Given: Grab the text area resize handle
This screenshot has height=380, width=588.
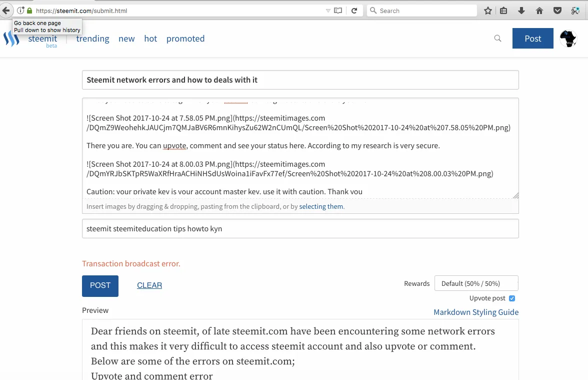Looking at the screenshot, I should coord(515,195).
